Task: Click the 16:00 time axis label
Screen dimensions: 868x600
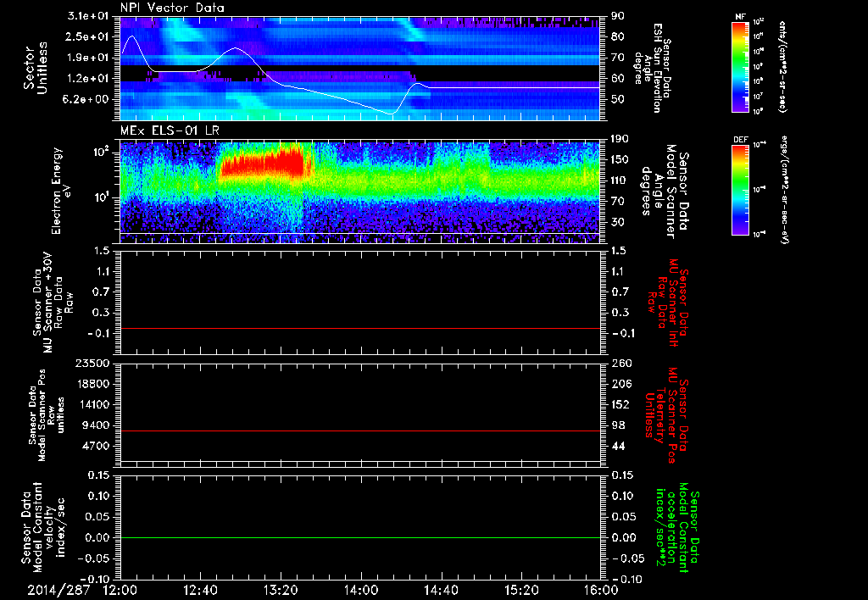Action: point(601,591)
